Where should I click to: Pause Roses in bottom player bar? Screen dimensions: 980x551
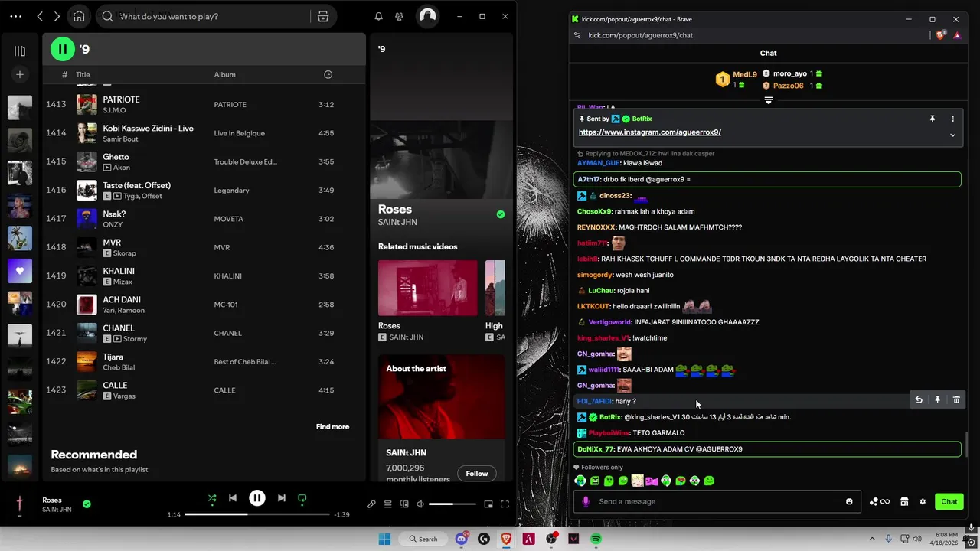pos(257,498)
